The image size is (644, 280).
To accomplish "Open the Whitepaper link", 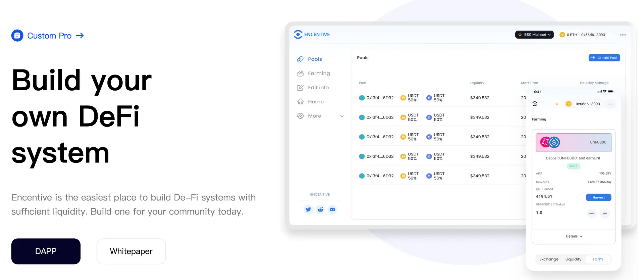I will [x=131, y=251].
